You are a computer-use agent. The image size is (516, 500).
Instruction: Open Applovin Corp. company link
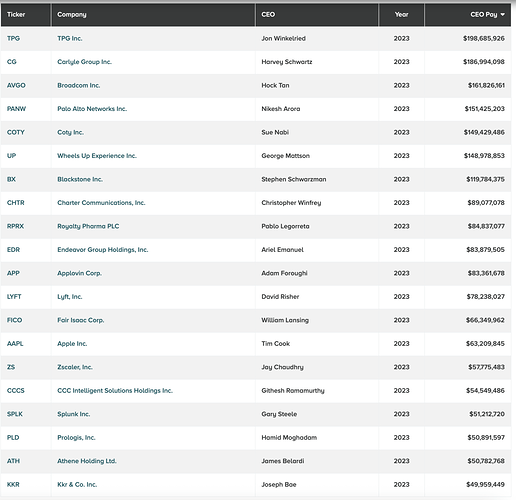[x=79, y=273]
